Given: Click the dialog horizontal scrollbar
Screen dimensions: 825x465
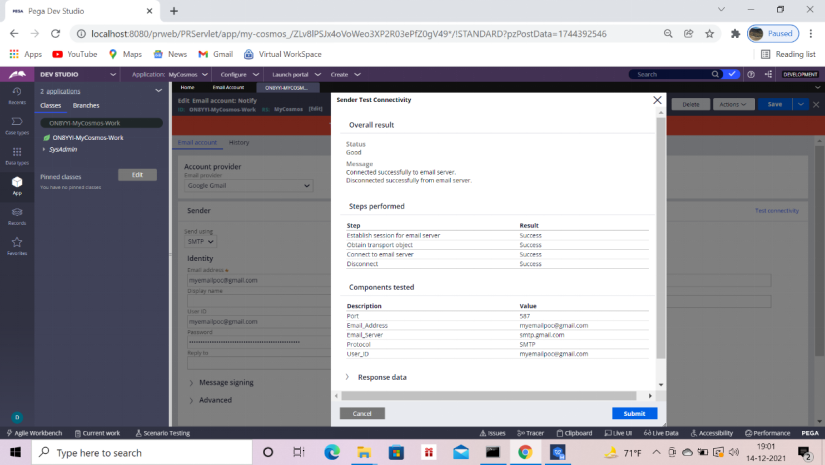Looking at the screenshot, I should [489, 396].
